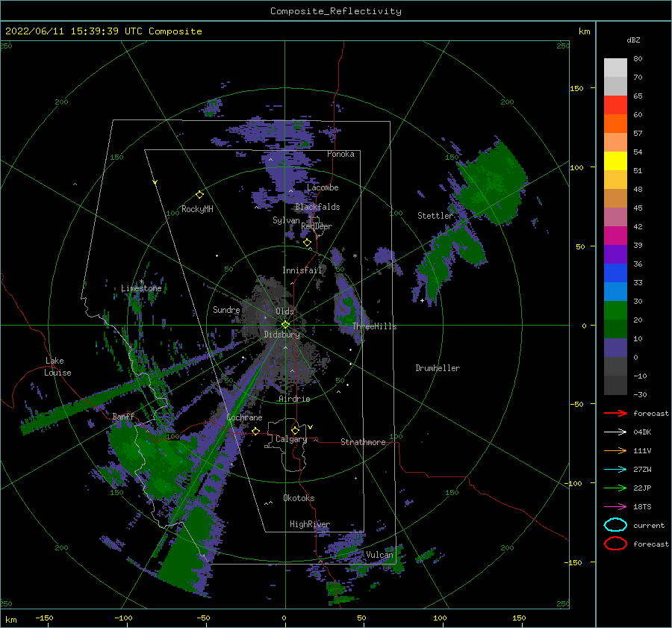Click the km unit label at bottom left
The width and height of the screenshot is (672, 628).
click(10, 620)
